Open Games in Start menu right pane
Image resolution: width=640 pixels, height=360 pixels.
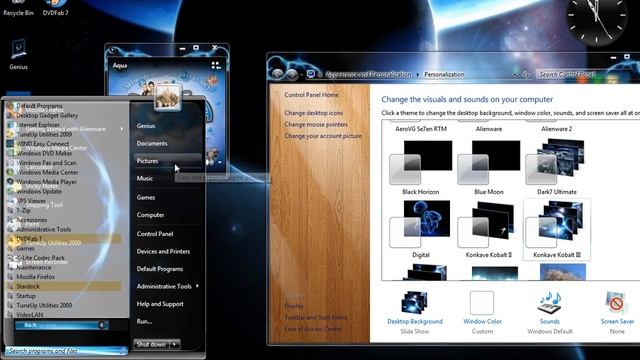146,197
